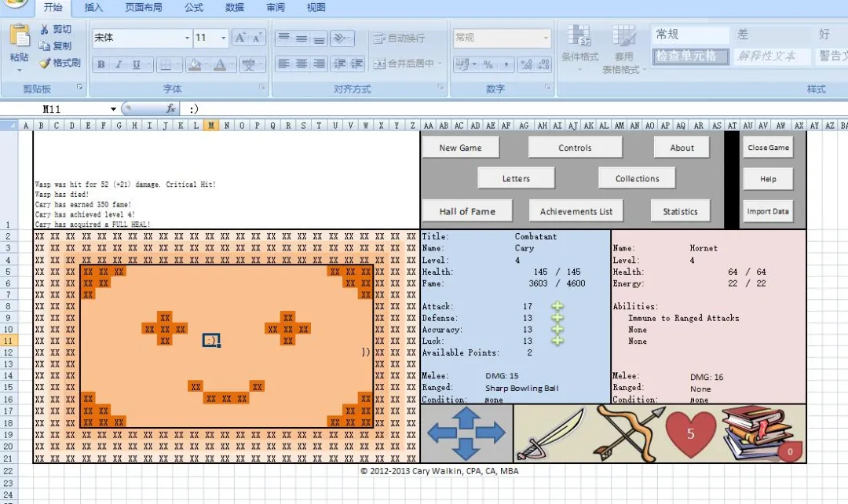Expand the Clipboard (剪贴板) group dialog launcher
Image resolution: width=848 pixels, height=504 pixels.
tap(79, 86)
